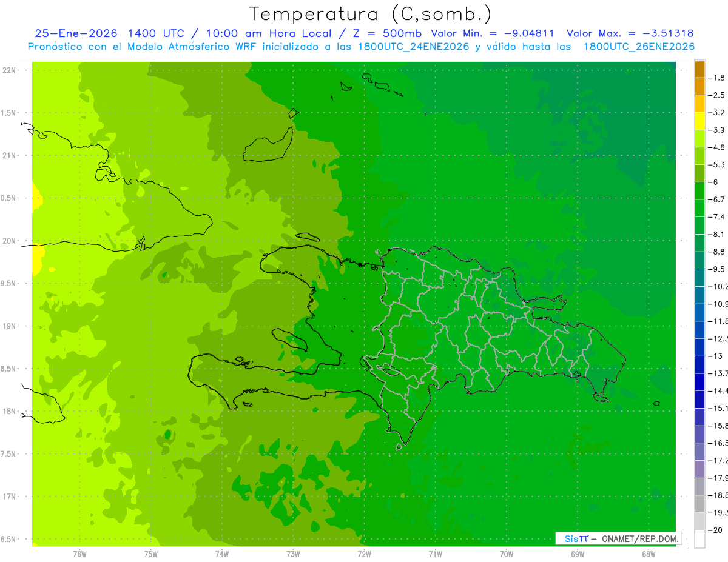This screenshot has width=728, height=562.
Task: Click the '70W' longitude axis label
Action: tap(507, 554)
